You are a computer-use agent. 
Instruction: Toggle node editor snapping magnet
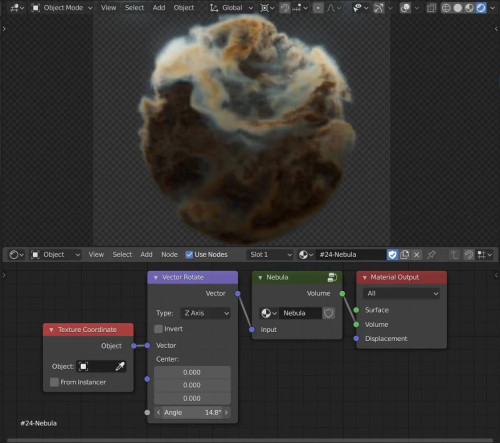coord(469,255)
